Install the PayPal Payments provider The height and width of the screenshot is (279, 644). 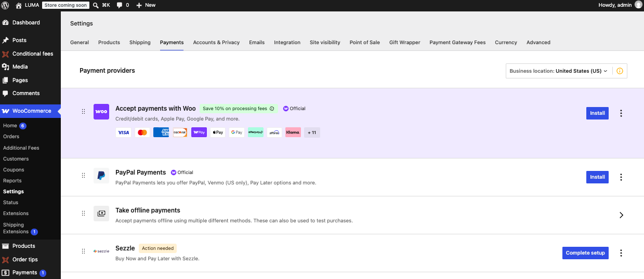[597, 177]
